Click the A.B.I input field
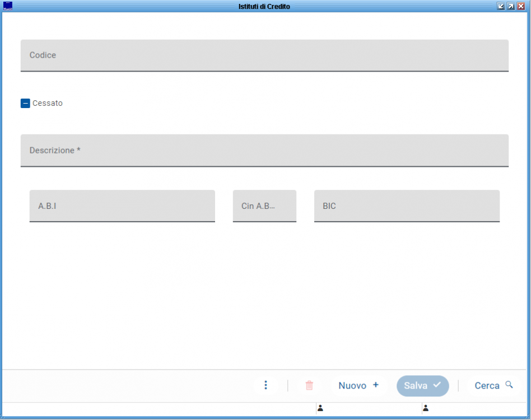This screenshot has height=420, width=531. pos(122,206)
